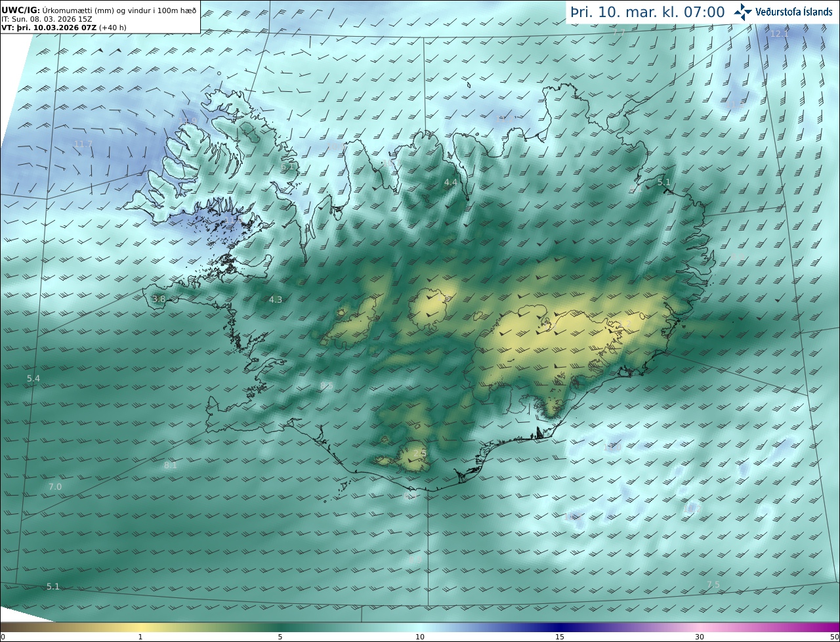Click the Veðurstofa Íslands logo symbol
This screenshot has width=840, height=642.
click(x=744, y=11)
